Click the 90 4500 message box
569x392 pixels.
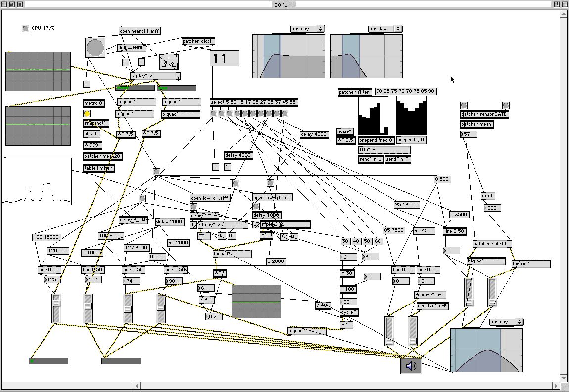point(424,231)
